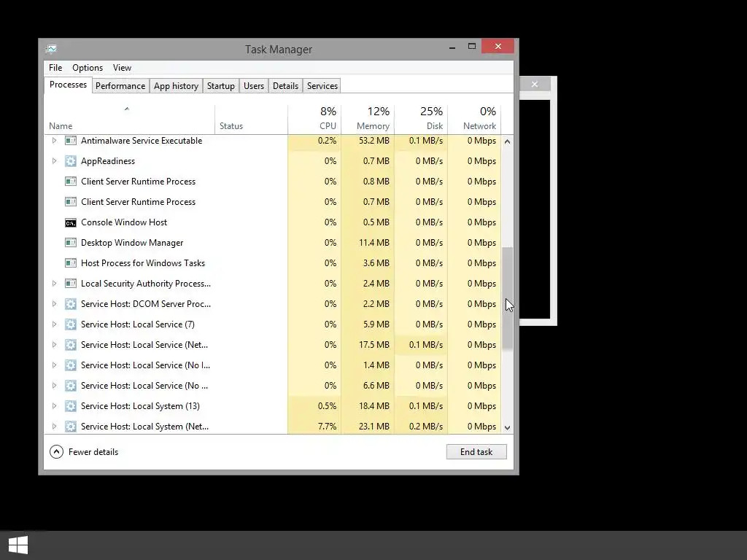Select the Console Window Host row name
The height and width of the screenshot is (560, 747).
(x=124, y=222)
